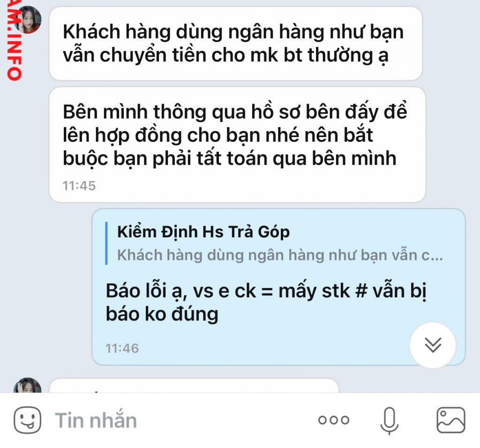Select message starting "Bên mình thông qua hồ sơ"
The width and height of the screenshot is (480, 448).
[x=238, y=144]
